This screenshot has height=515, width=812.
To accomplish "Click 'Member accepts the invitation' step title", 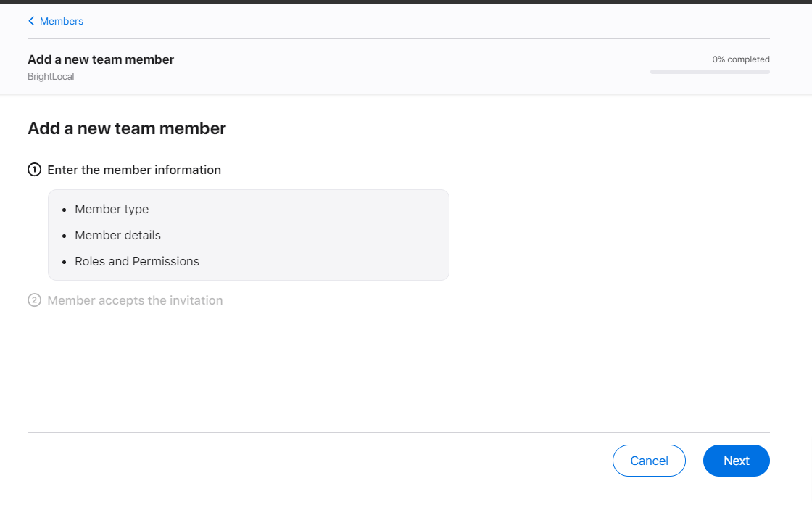I will click(x=135, y=300).
